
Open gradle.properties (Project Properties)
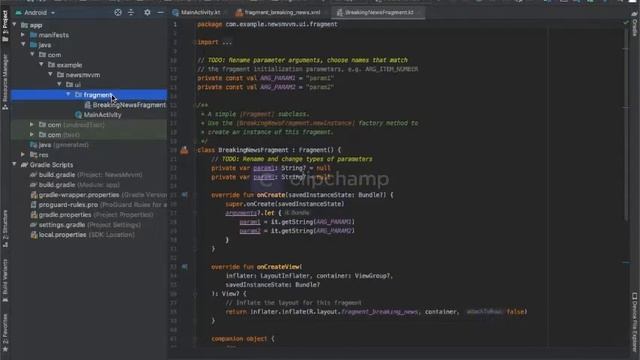[92, 215]
